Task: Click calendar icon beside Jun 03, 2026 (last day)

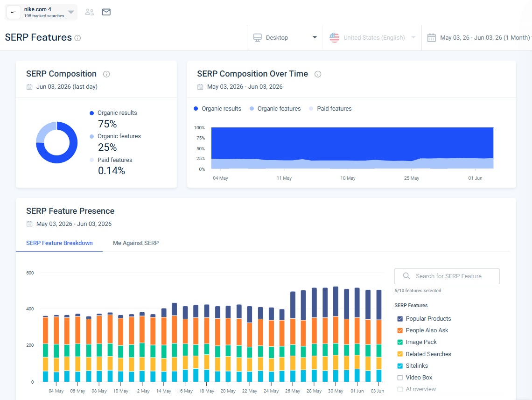Action: click(29, 87)
